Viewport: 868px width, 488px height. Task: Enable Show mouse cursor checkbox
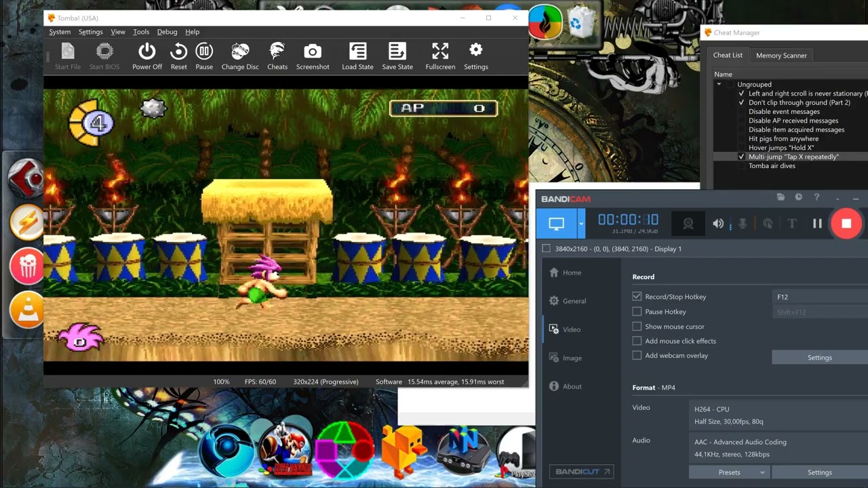[x=637, y=327]
